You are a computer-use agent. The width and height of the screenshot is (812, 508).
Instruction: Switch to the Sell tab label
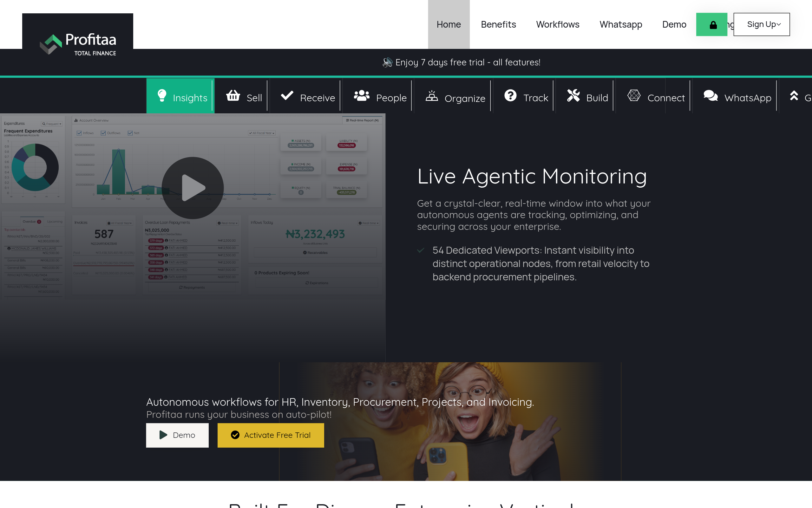[x=254, y=98]
